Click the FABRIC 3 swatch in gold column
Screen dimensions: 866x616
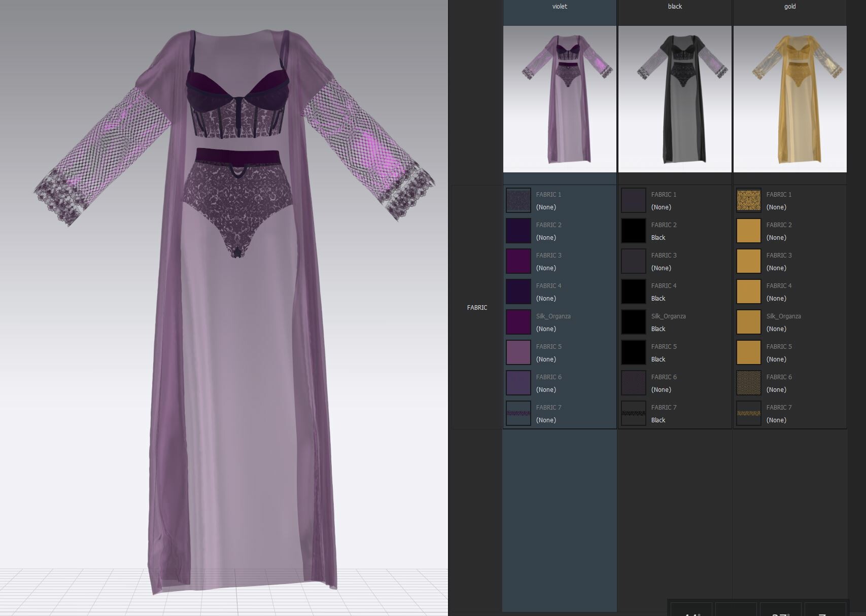(x=749, y=261)
